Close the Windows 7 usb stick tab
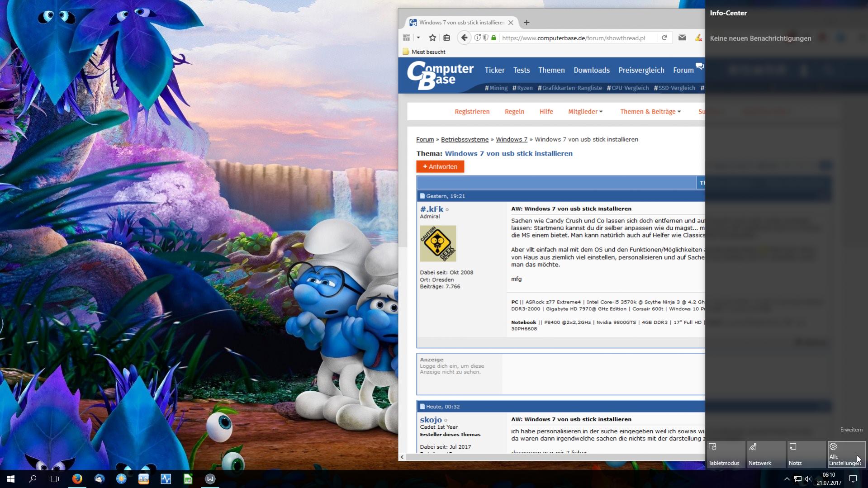 [x=511, y=23]
